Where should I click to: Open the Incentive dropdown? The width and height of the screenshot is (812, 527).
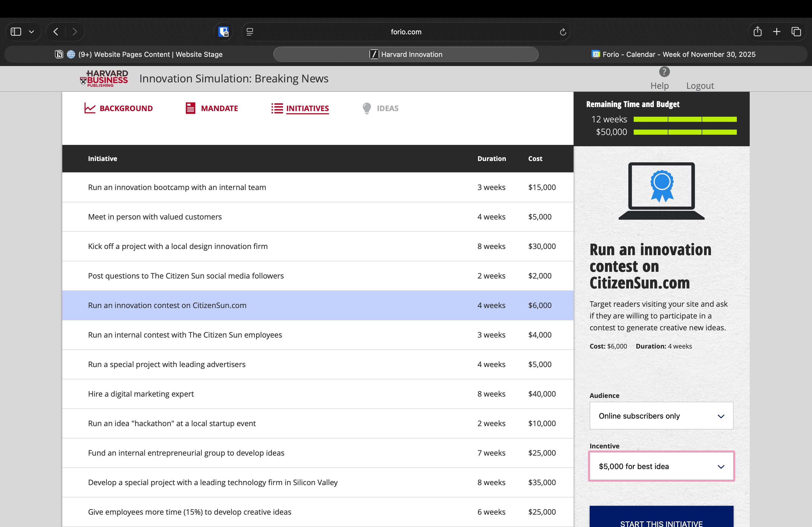[661, 466]
